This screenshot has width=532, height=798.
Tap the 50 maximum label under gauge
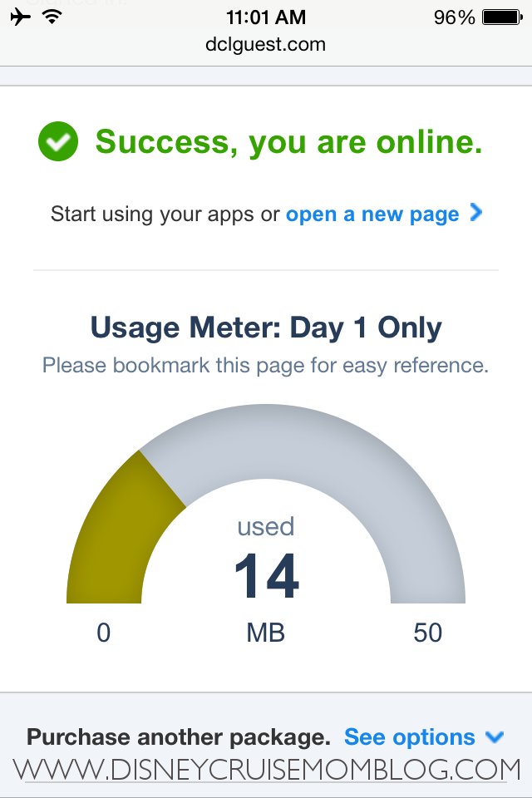click(427, 633)
